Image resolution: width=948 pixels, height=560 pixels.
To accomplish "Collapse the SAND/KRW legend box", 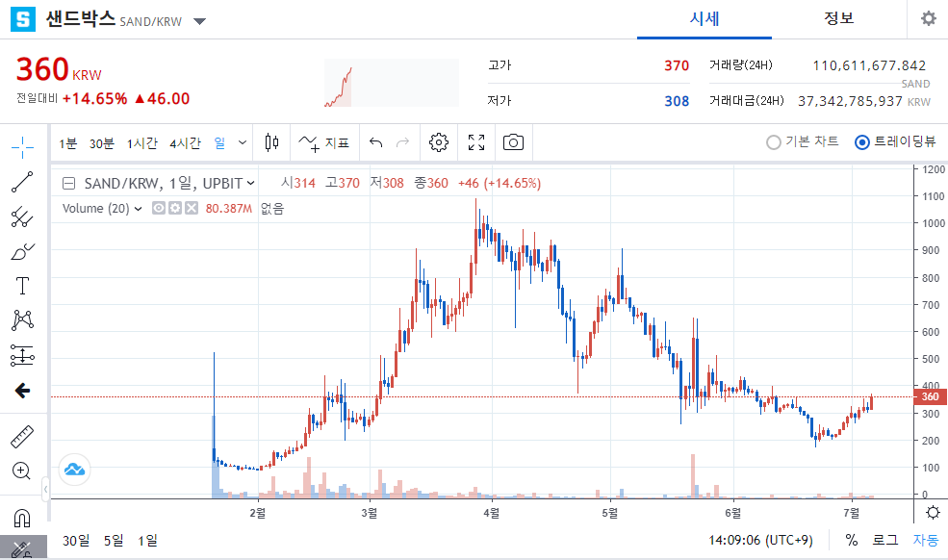I will coord(69,183).
